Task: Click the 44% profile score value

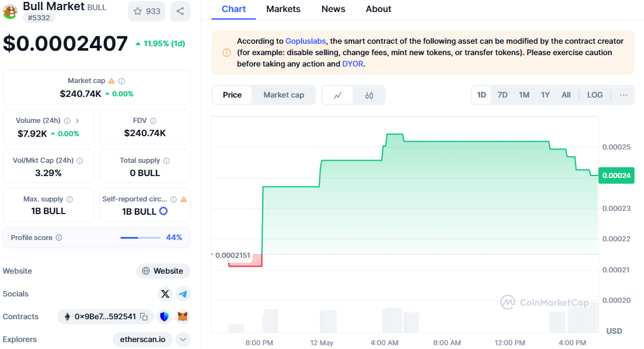Action: [174, 238]
